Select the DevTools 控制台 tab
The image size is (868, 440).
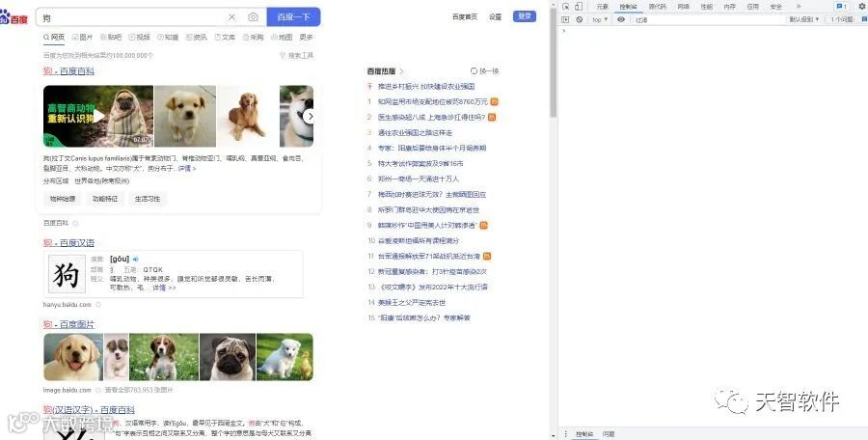point(628,7)
